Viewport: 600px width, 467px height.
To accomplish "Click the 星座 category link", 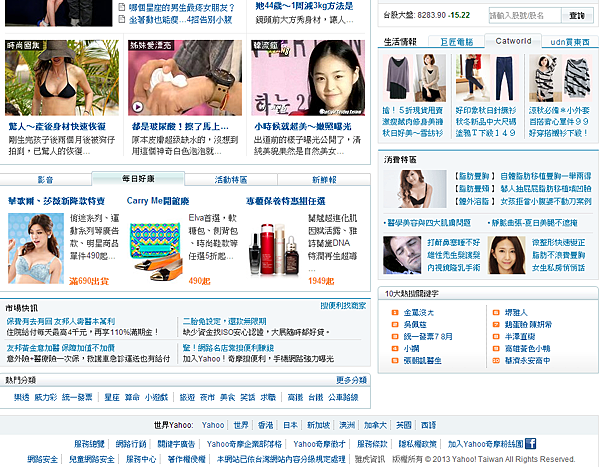I will point(112,397).
